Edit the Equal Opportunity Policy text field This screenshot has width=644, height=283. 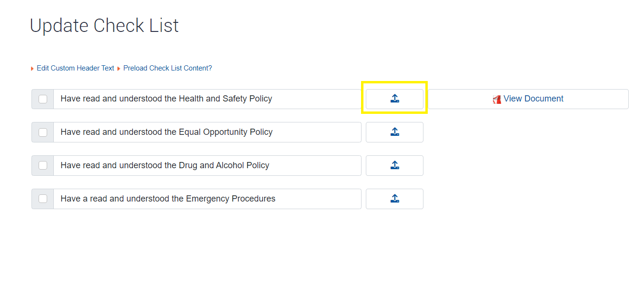point(207,132)
